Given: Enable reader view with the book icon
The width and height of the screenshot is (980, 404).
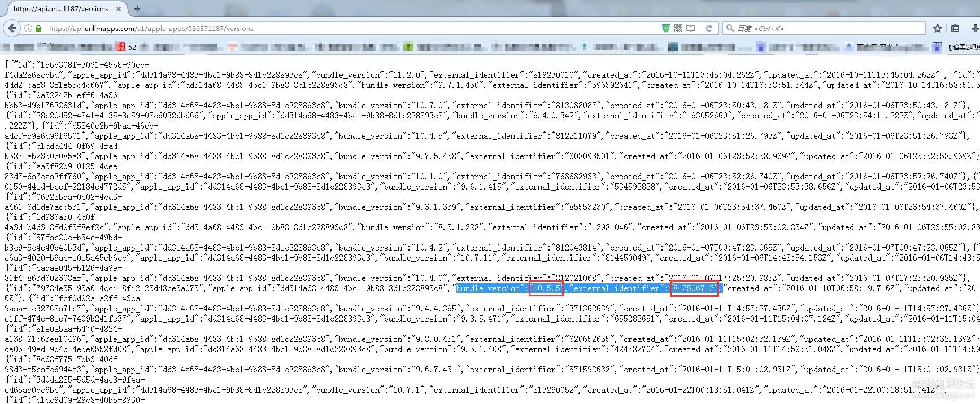Looking at the screenshot, I should [691, 28].
